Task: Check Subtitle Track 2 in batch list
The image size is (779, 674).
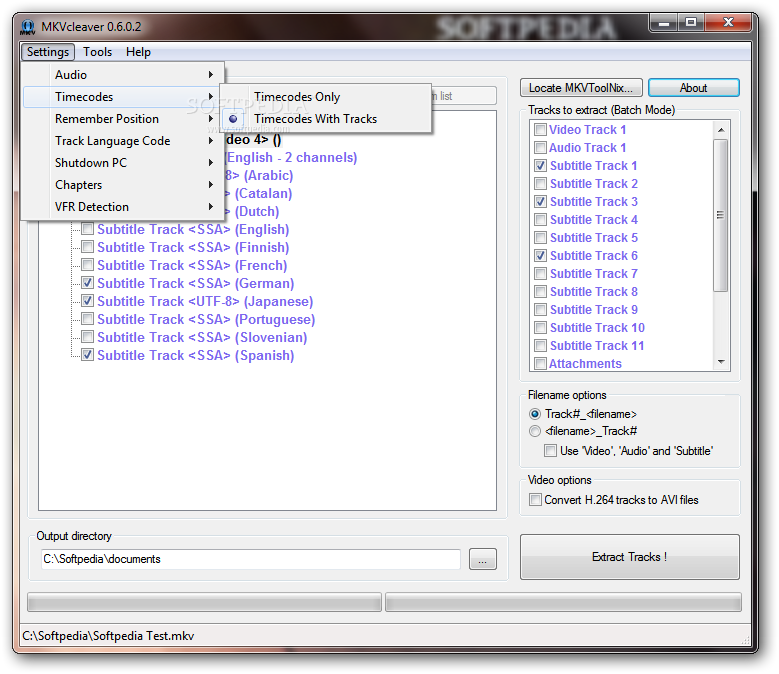Action: 541,184
